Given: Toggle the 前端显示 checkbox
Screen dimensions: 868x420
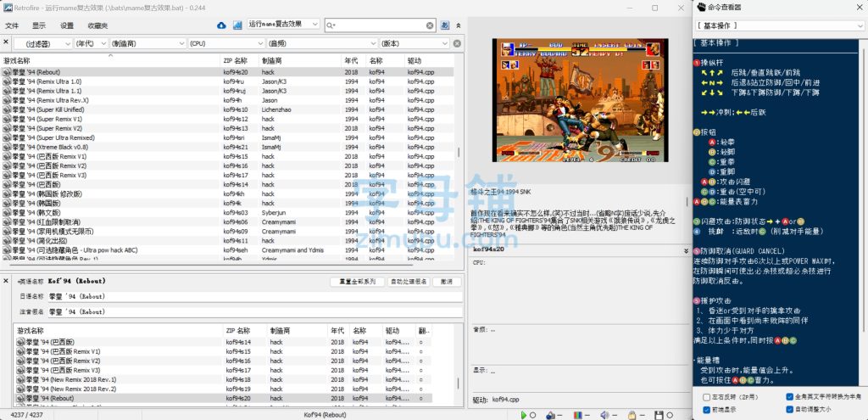Looking at the screenshot, I should [706, 410].
